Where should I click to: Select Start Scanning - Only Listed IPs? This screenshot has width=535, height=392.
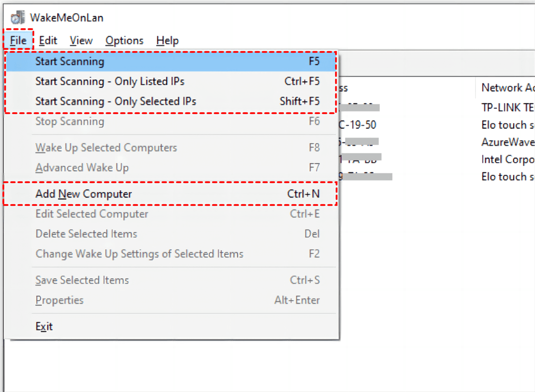110,82
